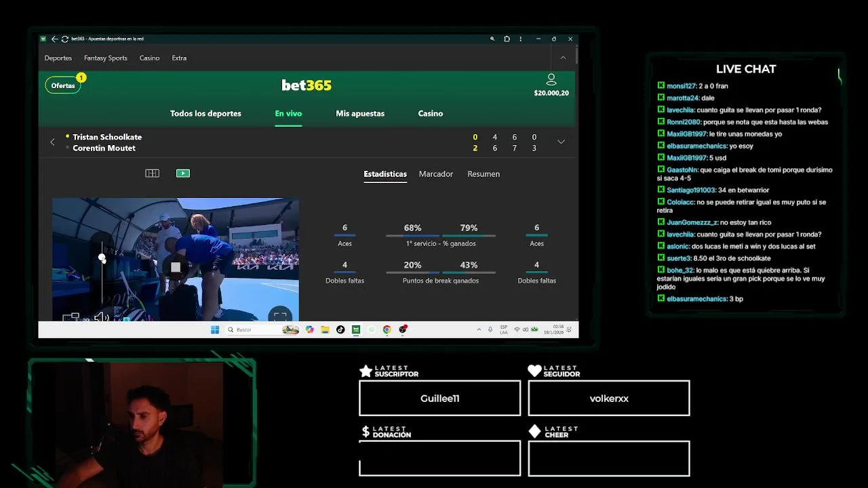Switch to the match tracker court view icon
This screenshot has height=488, width=868.
[152, 174]
